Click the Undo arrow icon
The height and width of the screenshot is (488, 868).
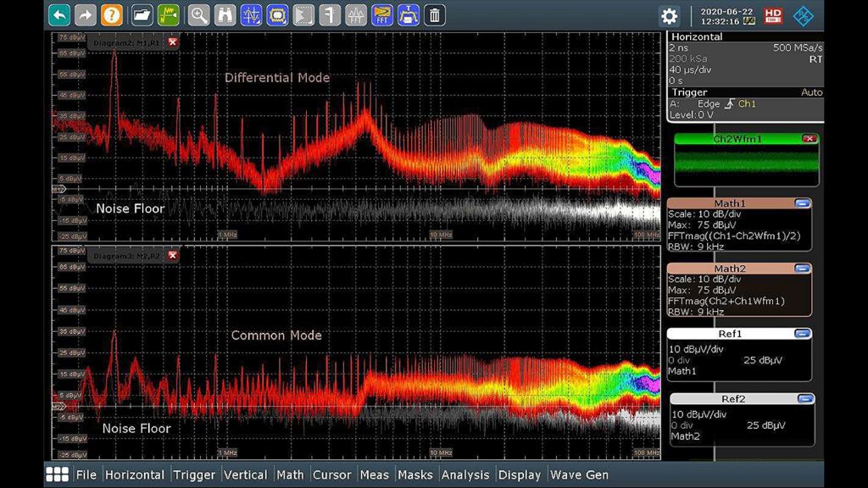coord(59,14)
